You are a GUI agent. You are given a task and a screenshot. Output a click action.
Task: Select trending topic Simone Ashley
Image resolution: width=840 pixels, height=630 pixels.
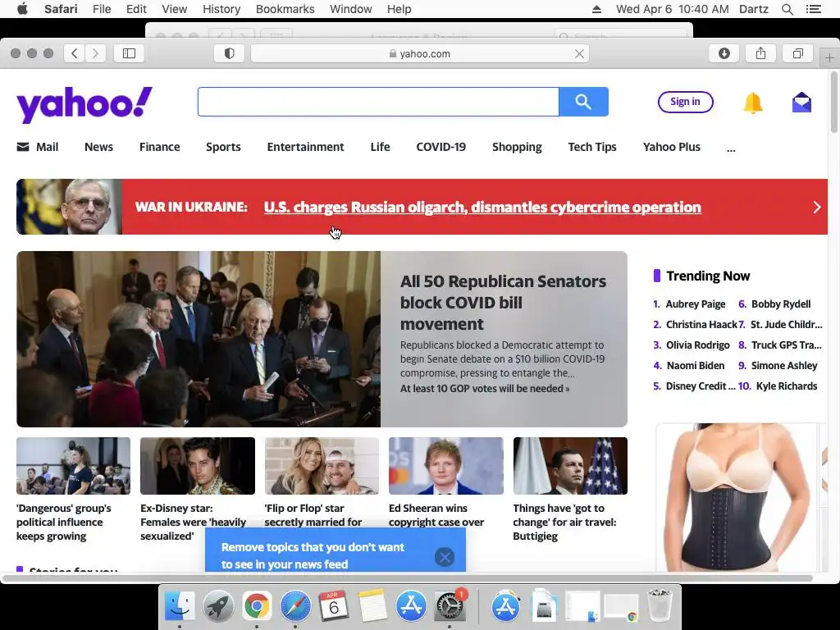(x=784, y=366)
